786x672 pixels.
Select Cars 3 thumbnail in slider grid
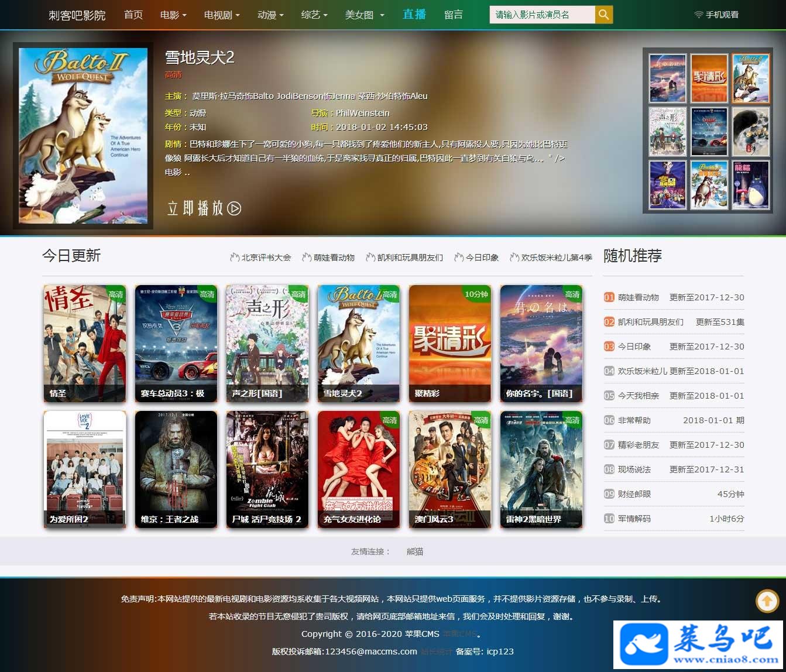709,132
